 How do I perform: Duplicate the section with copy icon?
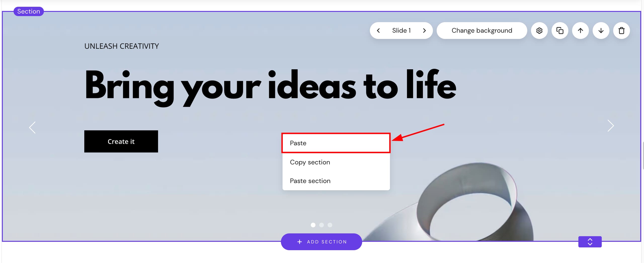(x=560, y=31)
